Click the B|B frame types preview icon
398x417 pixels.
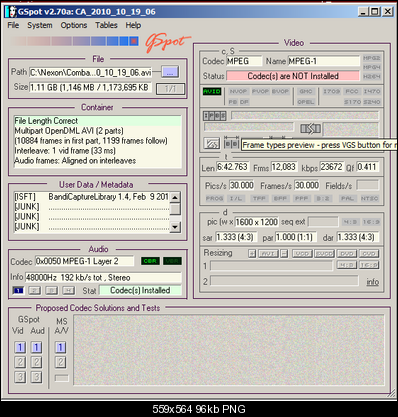point(232,144)
